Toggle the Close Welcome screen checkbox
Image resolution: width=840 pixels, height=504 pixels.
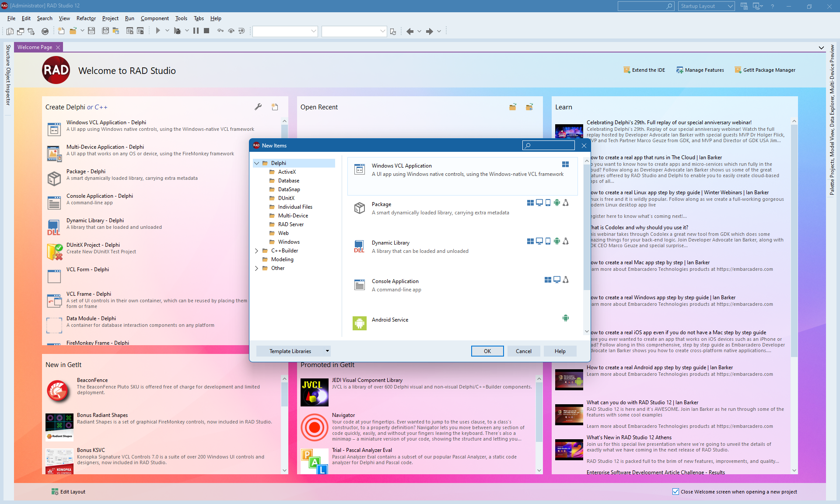click(x=675, y=491)
